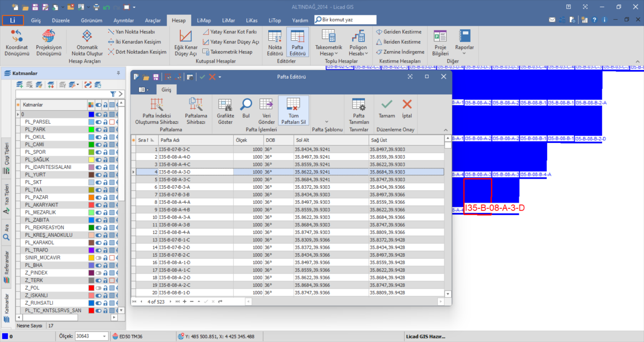The width and height of the screenshot is (644, 342).
Task: Open Poligon Hesabı dropdown
Action: tap(358, 43)
